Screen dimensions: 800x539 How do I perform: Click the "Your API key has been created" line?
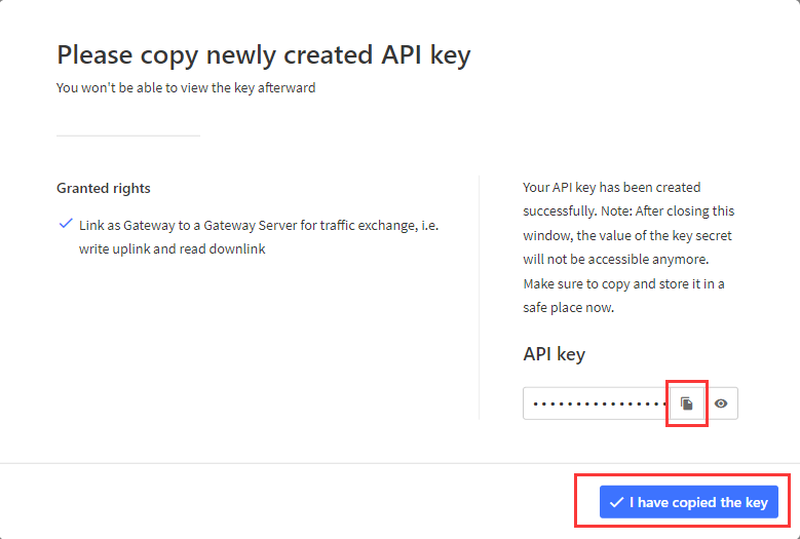pos(611,187)
